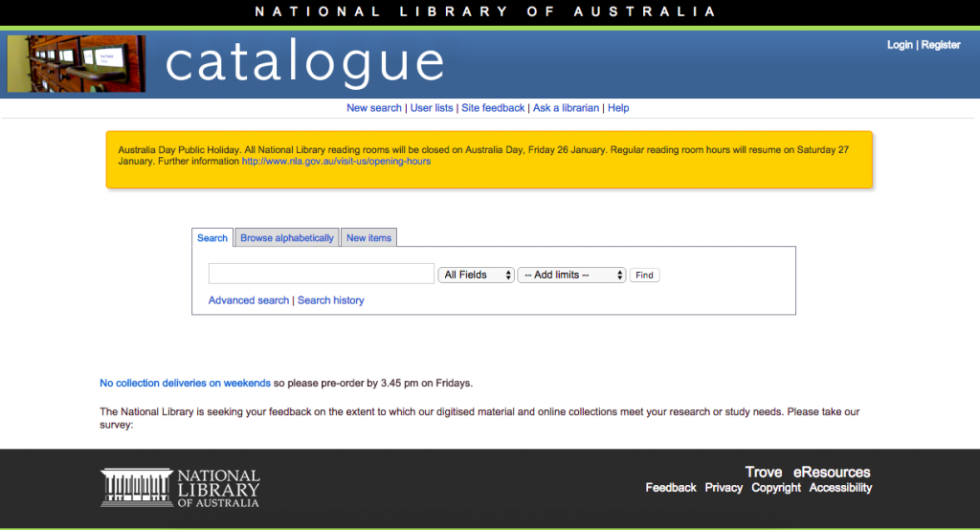Screen dimensions: 980x530
Task: Select the Search tab
Action: [x=212, y=238]
